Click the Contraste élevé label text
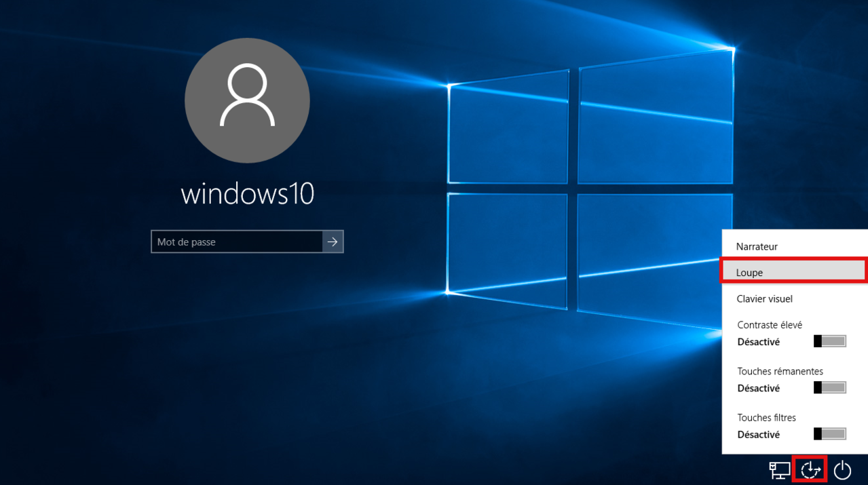Image resolution: width=868 pixels, height=485 pixels. [770, 325]
